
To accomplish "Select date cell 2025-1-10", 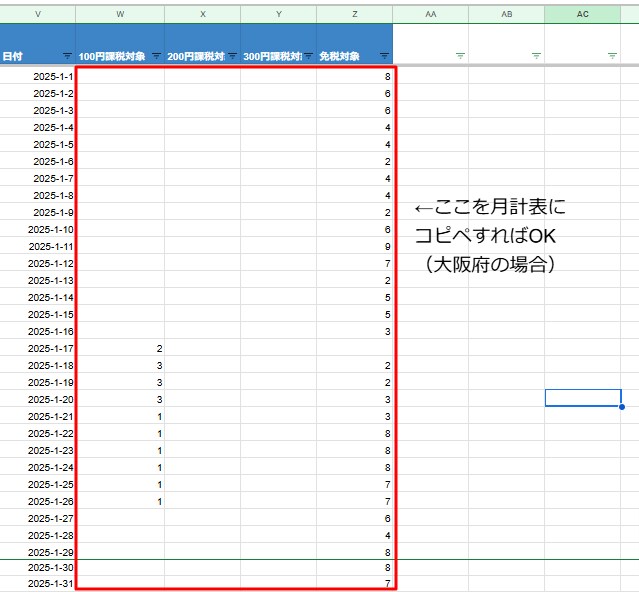I will 37,230.
